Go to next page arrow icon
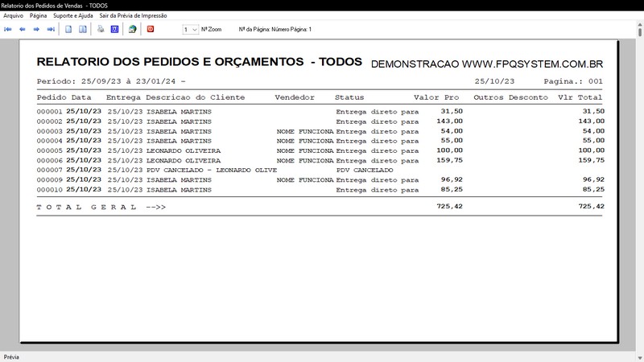 [x=36, y=29]
